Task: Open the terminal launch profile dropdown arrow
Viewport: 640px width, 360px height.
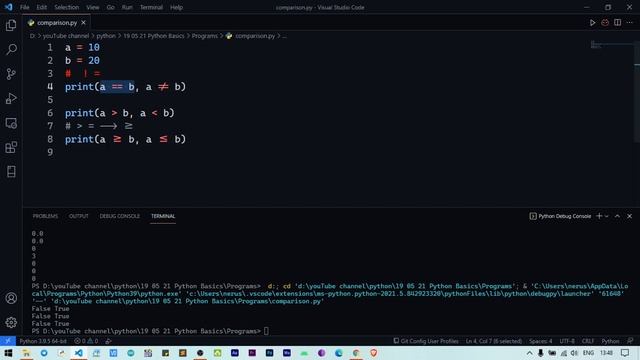Action: point(607,216)
